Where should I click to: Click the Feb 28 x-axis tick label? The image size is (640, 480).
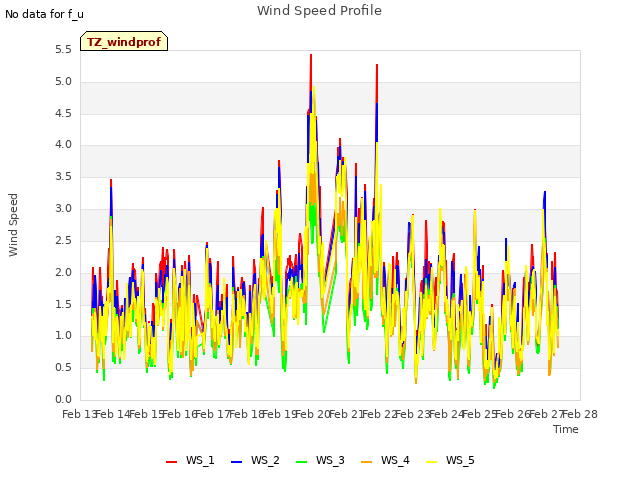580,414
